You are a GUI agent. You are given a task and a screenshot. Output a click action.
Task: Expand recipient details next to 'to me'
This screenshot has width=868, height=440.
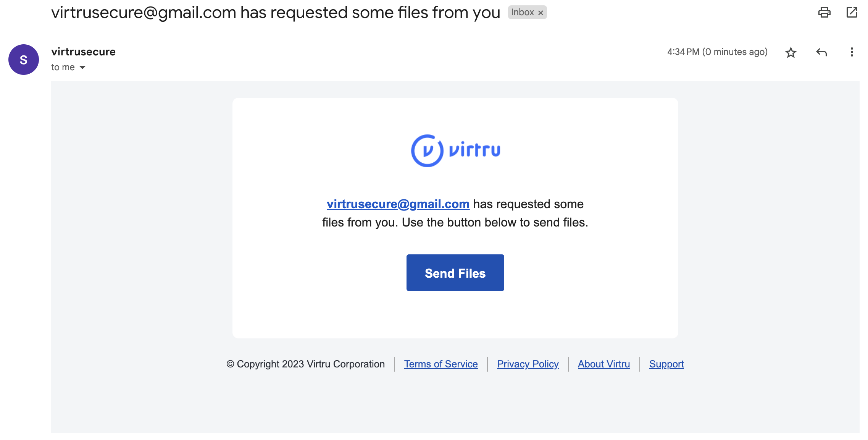pyautogui.click(x=82, y=68)
